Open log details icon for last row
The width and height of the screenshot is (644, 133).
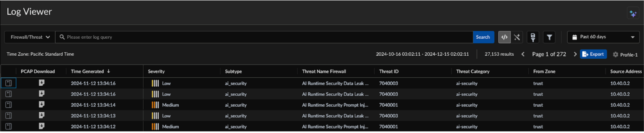pos(9,126)
